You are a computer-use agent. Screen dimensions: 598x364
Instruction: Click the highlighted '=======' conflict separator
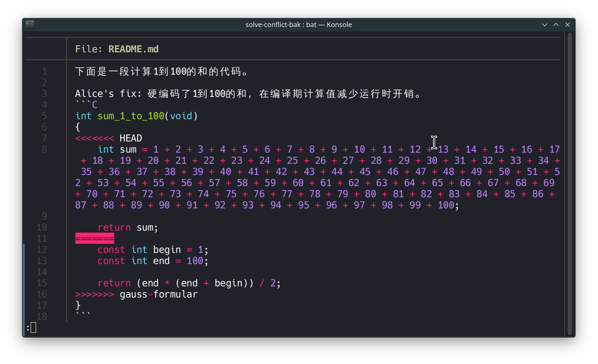[x=95, y=238]
